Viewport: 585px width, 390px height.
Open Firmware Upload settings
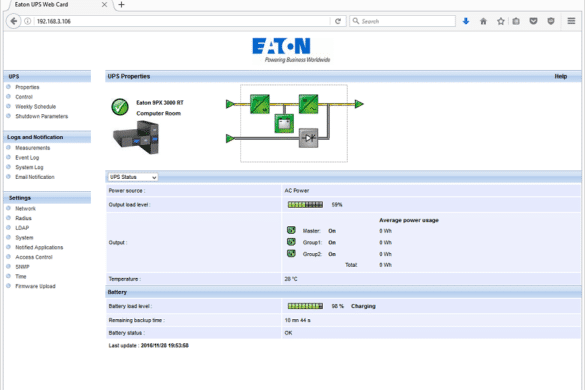35,286
